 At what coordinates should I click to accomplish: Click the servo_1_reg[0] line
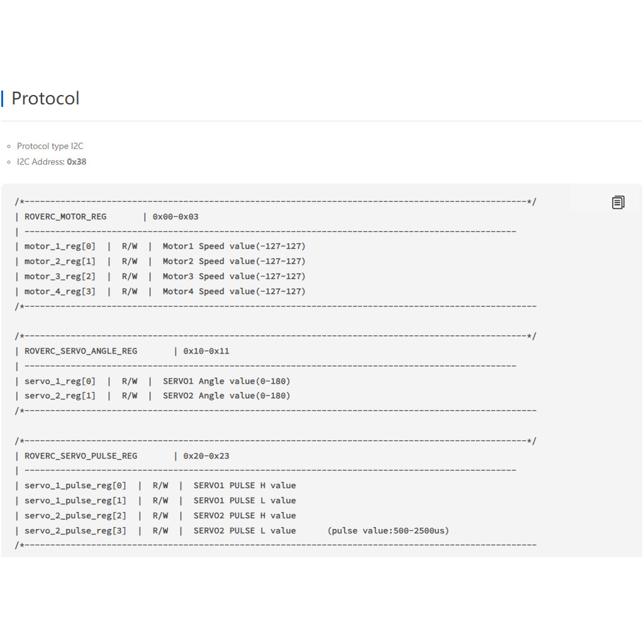[60, 381]
